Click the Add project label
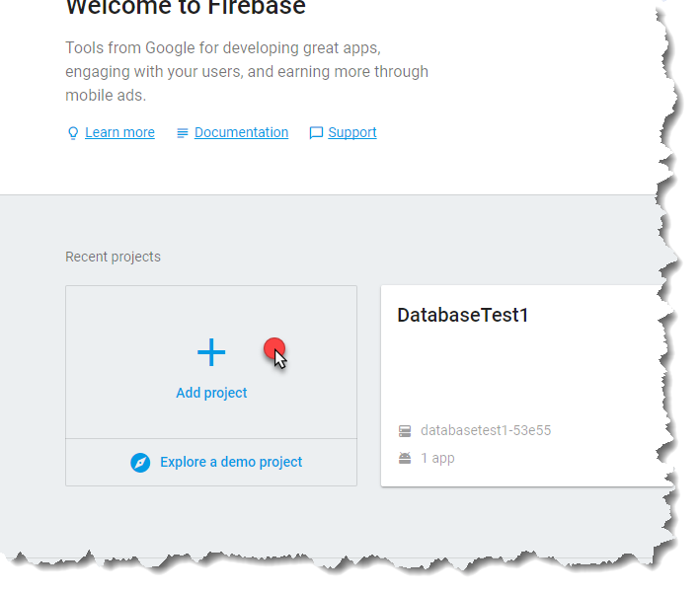 [211, 393]
